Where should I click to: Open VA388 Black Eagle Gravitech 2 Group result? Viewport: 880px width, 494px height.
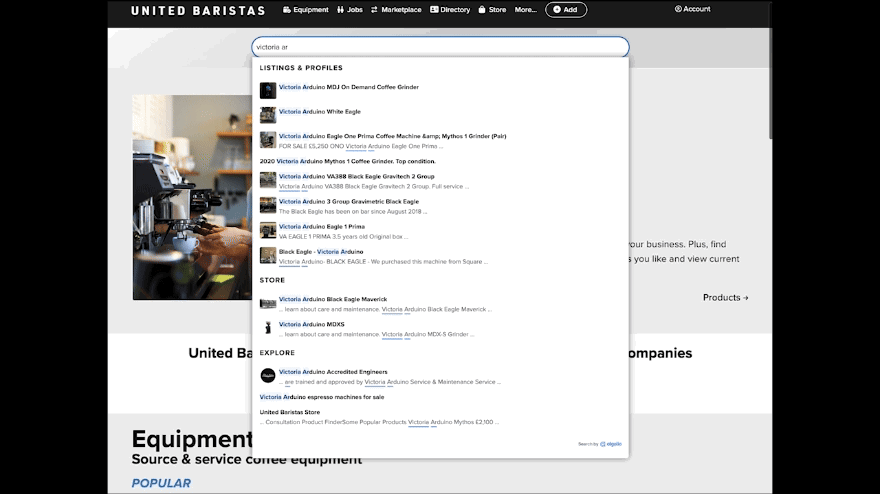pos(356,176)
